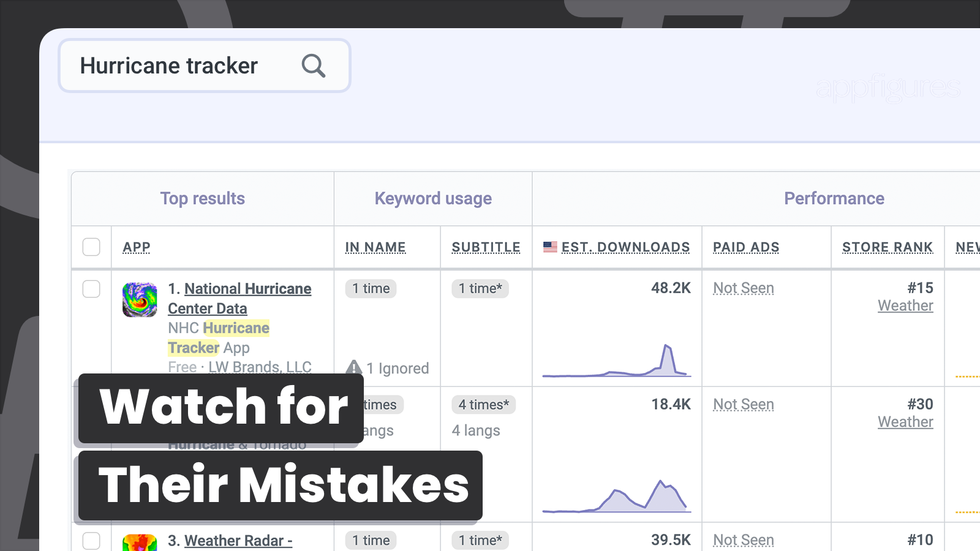Viewport: 980px width, 551px height.
Task: Click the Top results group header
Action: [x=203, y=198]
